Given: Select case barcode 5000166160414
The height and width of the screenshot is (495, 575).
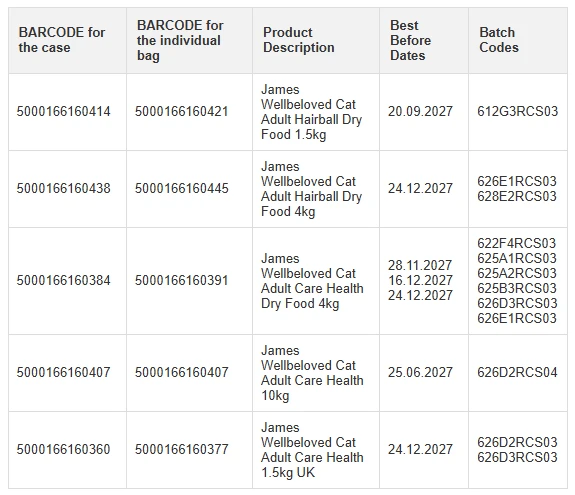Looking at the screenshot, I should [x=63, y=111].
